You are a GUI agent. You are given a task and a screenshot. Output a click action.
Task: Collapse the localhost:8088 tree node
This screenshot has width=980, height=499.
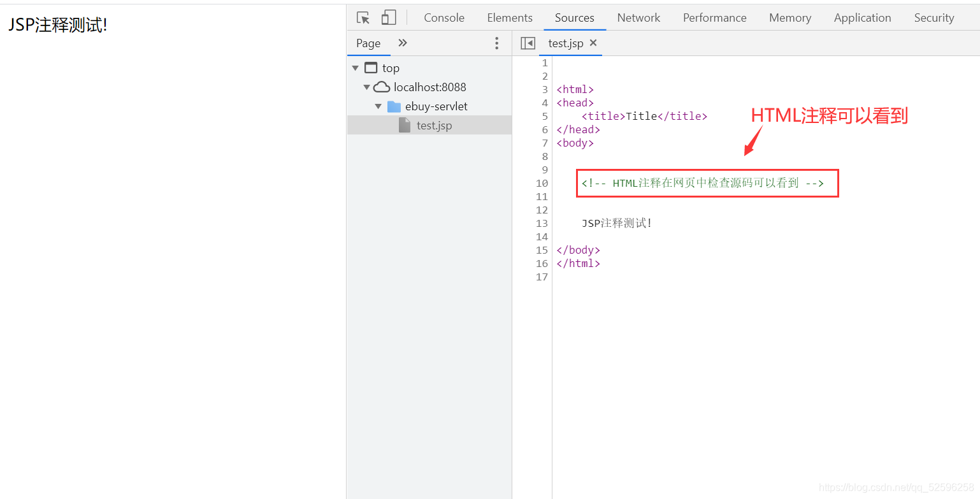[366, 87]
